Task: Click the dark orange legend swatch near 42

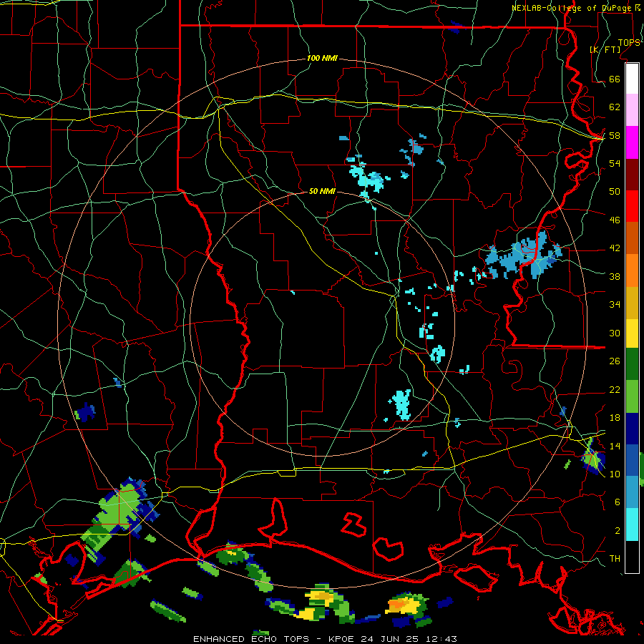Action: (632, 238)
